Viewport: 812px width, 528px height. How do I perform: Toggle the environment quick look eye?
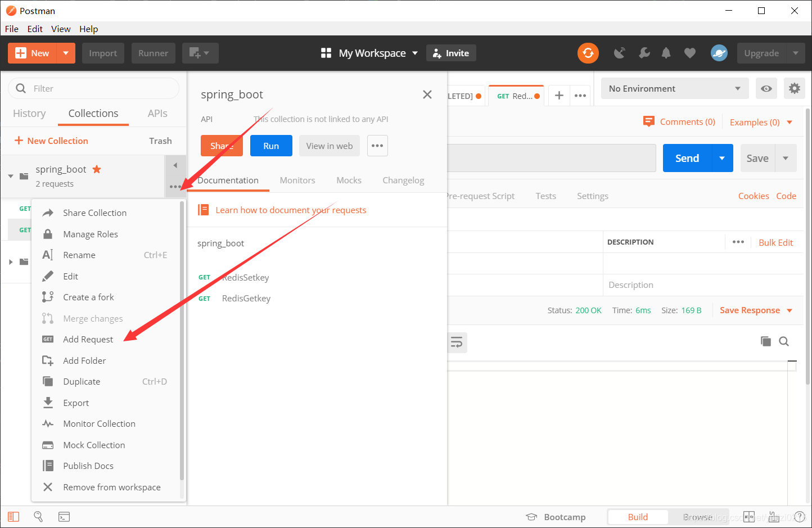point(766,88)
